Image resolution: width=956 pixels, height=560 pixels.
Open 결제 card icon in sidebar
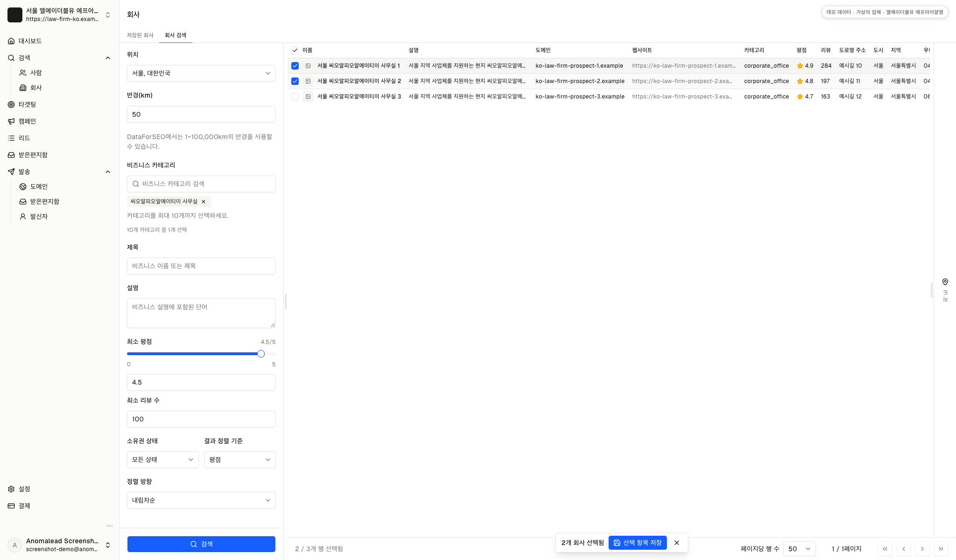point(11,506)
